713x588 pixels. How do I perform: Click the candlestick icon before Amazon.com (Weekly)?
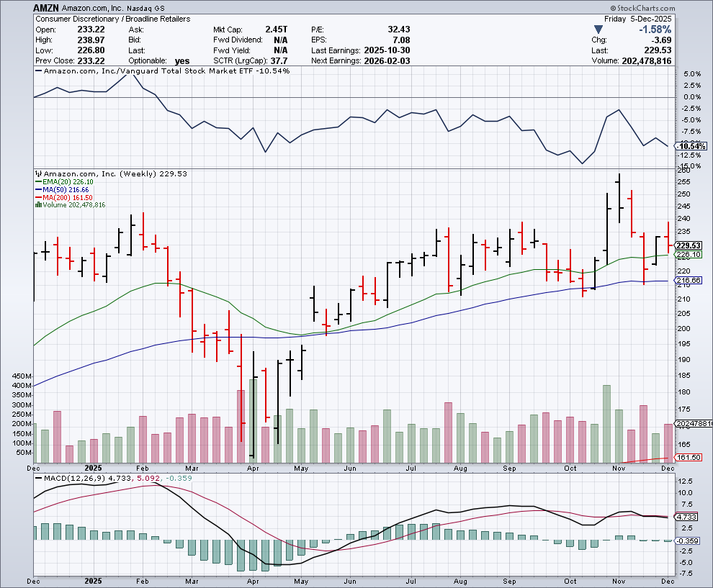[38, 173]
